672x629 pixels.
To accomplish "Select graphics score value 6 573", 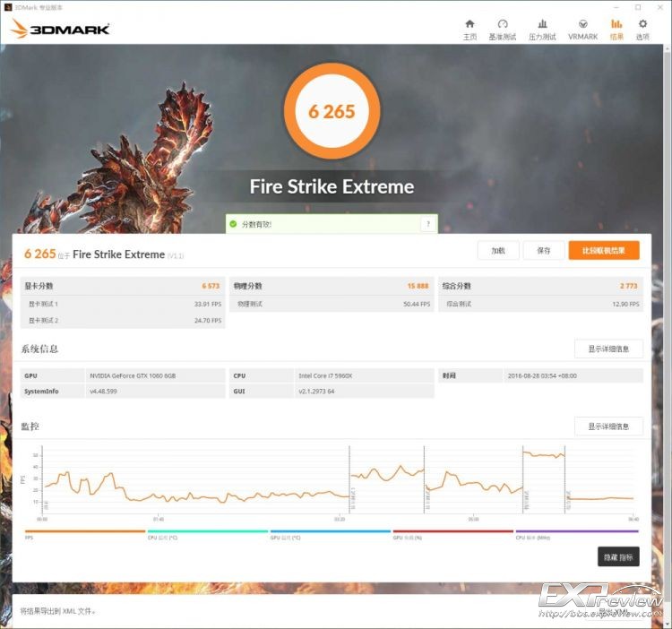I will tap(211, 286).
